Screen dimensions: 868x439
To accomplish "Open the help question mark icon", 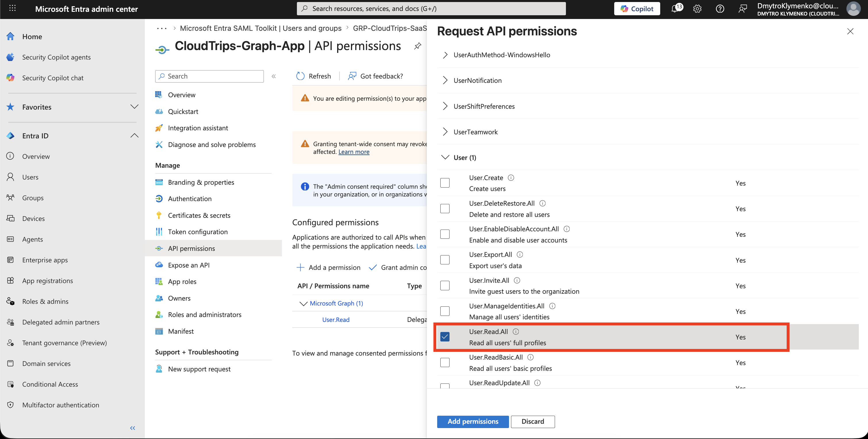I will pyautogui.click(x=720, y=9).
